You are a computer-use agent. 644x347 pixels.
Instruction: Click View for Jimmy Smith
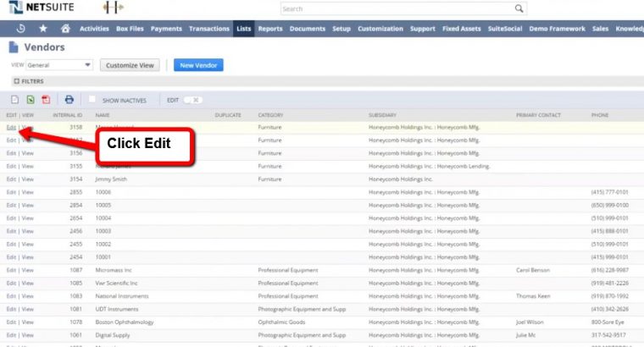click(x=27, y=179)
